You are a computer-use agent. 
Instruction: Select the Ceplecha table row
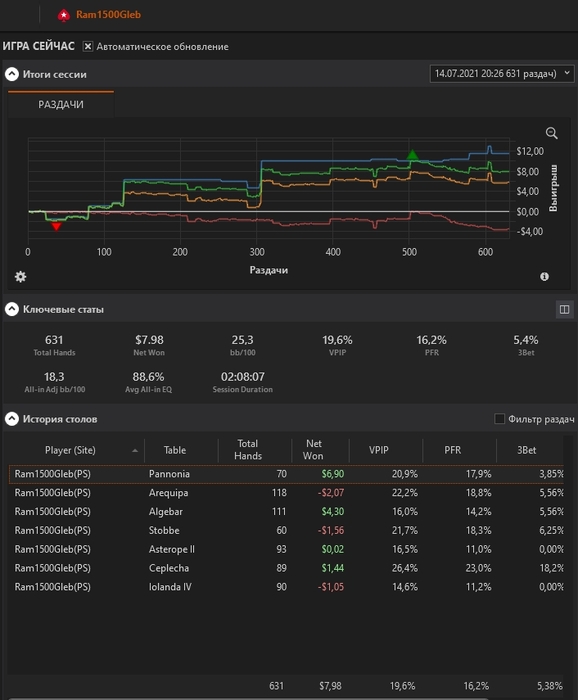286,568
